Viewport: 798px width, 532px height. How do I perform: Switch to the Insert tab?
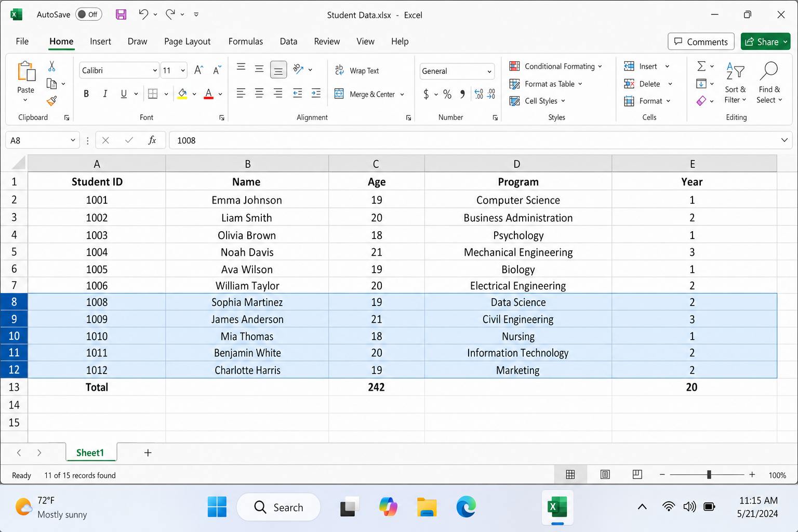click(x=100, y=42)
